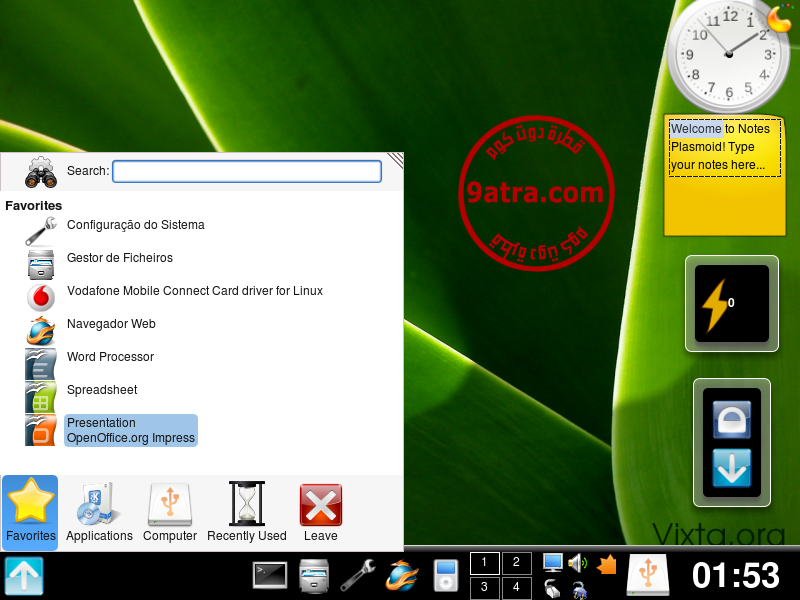This screenshot has width=800, height=600.
Task: Click the monitor icon in system tray
Action: tap(553, 563)
